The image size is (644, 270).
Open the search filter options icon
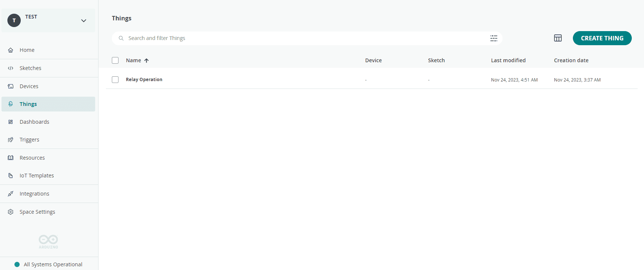(494, 38)
